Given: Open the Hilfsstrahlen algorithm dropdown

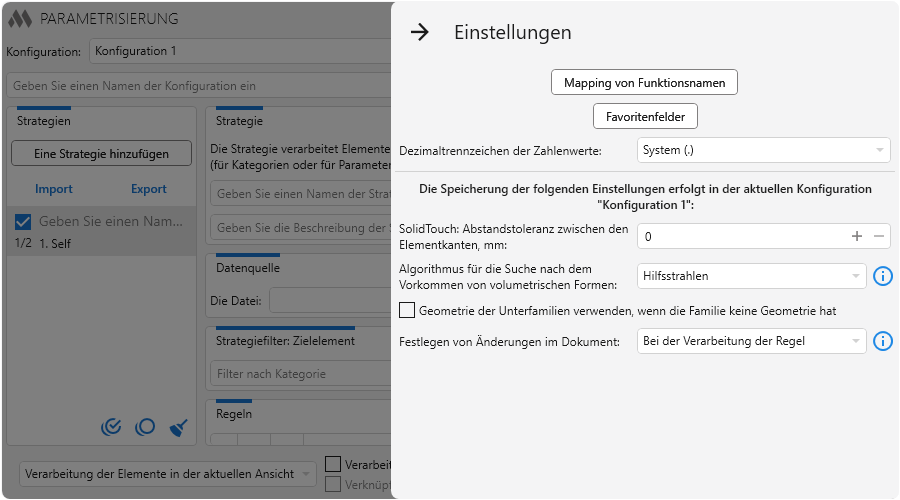Looking at the screenshot, I should click(751, 276).
